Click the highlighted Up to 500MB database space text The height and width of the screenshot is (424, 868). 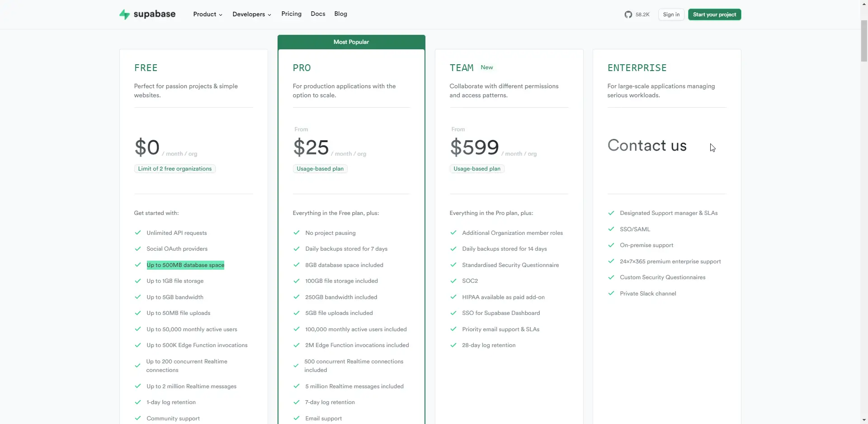[x=185, y=265]
